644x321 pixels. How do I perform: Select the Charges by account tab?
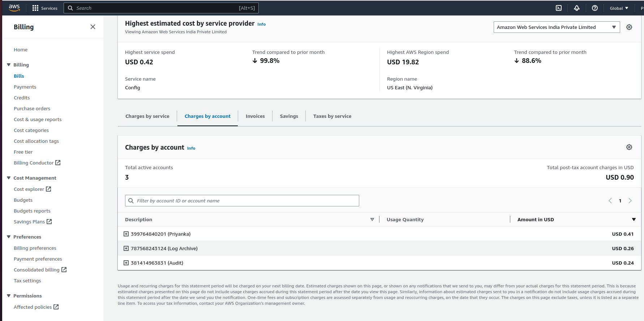click(x=207, y=116)
